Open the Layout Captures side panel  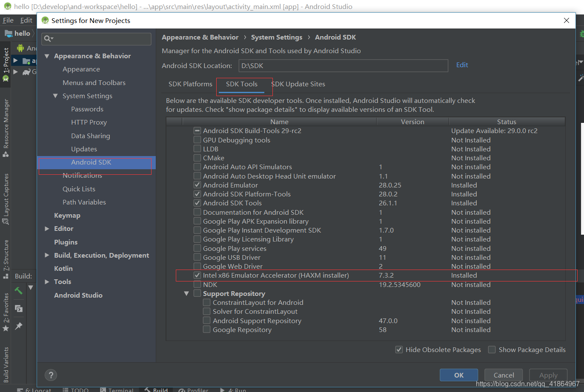[6, 198]
